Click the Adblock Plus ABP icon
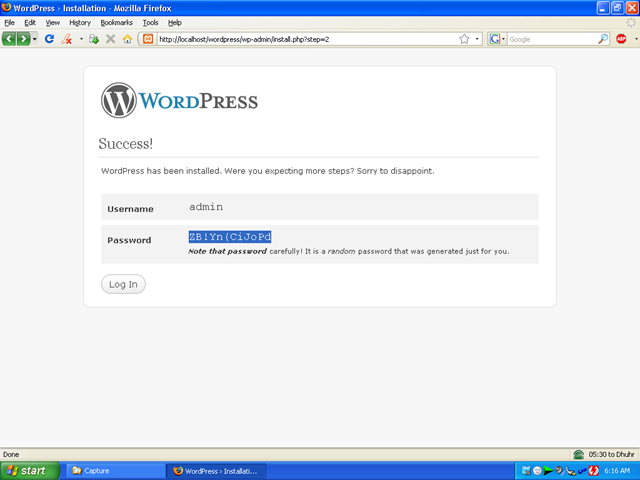 pyautogui.click(x=621, y=39)
